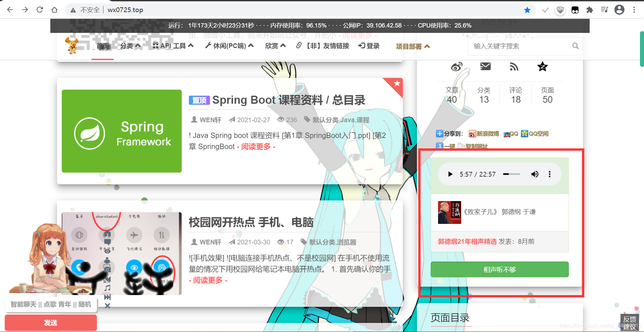Image resolution: width=644 pixels, height=332 pixels.
Task: Click the 相声听不够 green button
Action: click(499, 270)
